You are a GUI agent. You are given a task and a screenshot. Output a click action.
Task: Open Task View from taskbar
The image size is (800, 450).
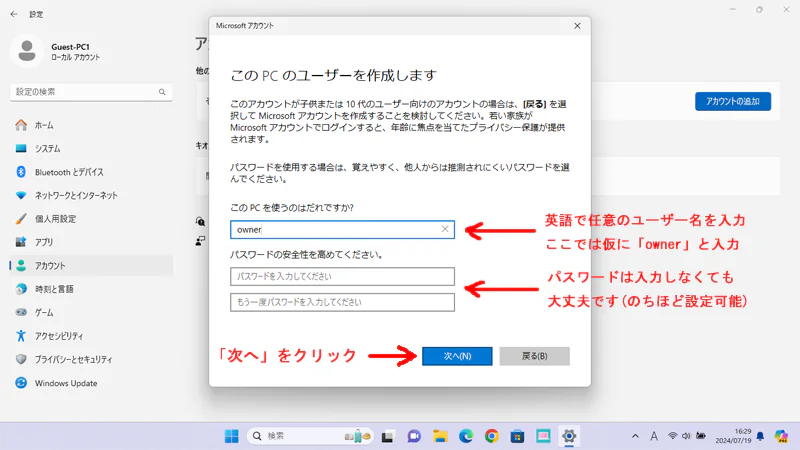click(388, 436)
